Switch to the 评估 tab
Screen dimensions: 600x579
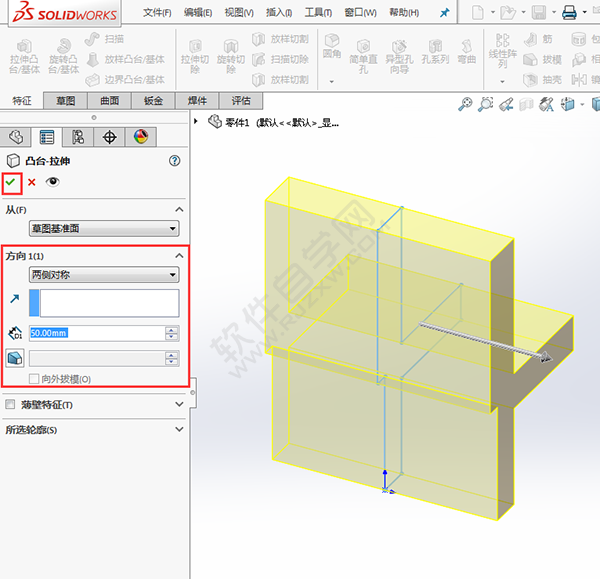241,101
